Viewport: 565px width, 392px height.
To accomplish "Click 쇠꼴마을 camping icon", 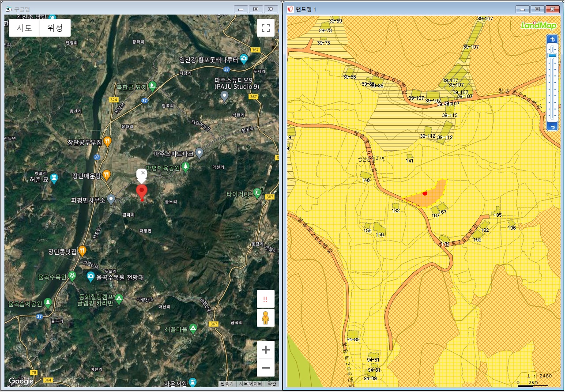I will coord(193,328).
